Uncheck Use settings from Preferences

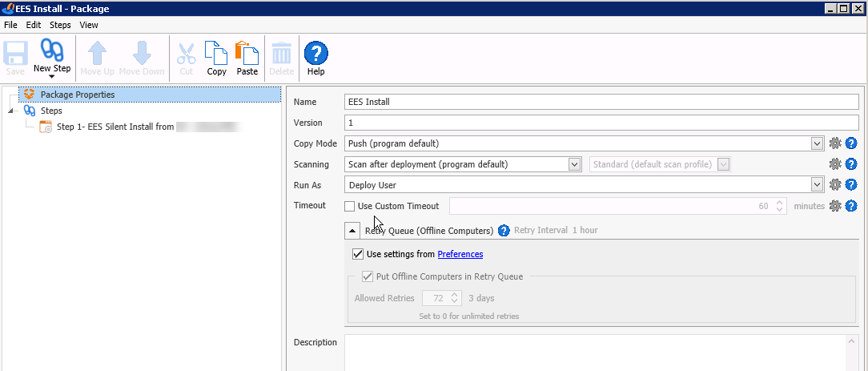tap(358, 255)
